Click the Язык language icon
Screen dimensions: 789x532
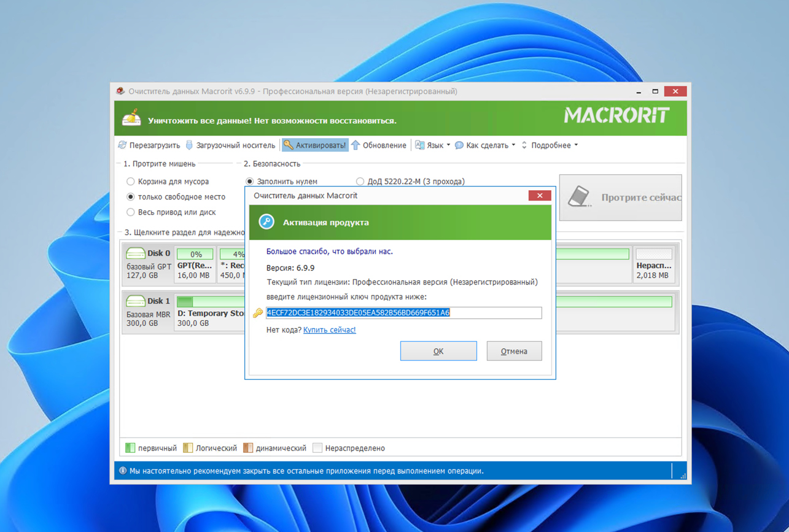(420, 145)
